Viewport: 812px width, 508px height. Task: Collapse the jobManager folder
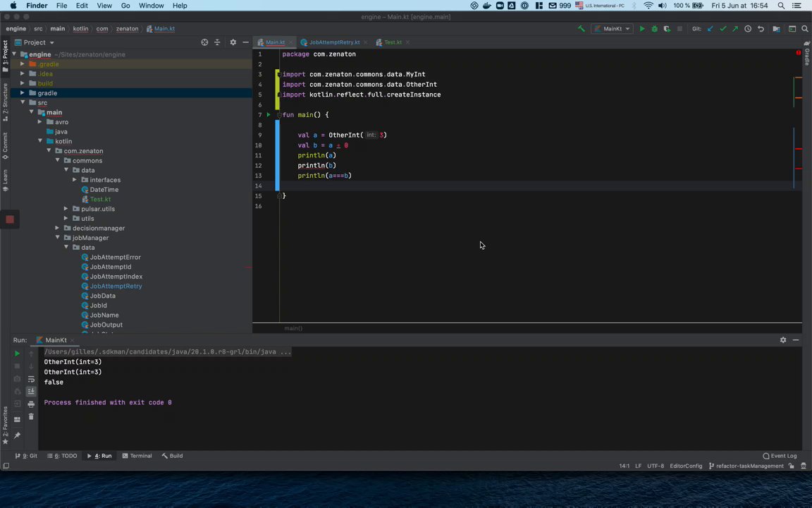(x=58, y=238)
